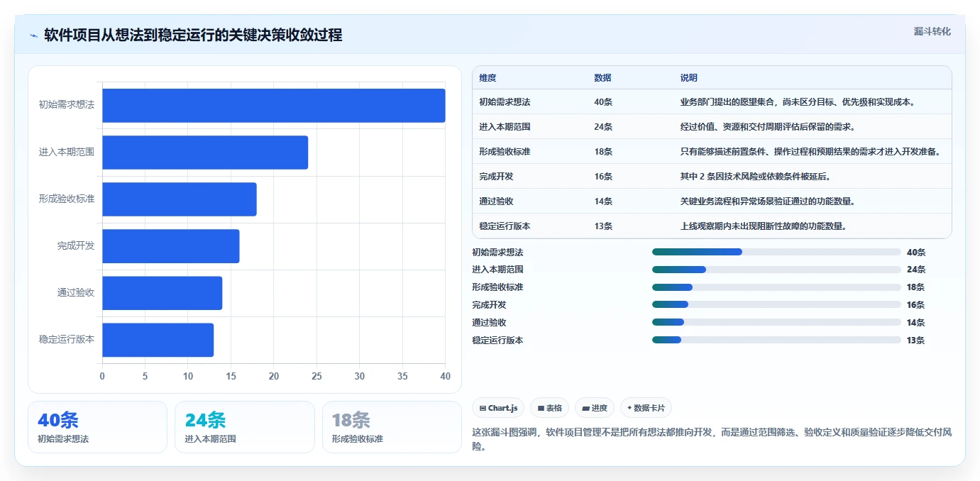Click the 初始需求想法 label on the chart axis
980x481 pixels.
pyautogui.click(x=67, y=105)
